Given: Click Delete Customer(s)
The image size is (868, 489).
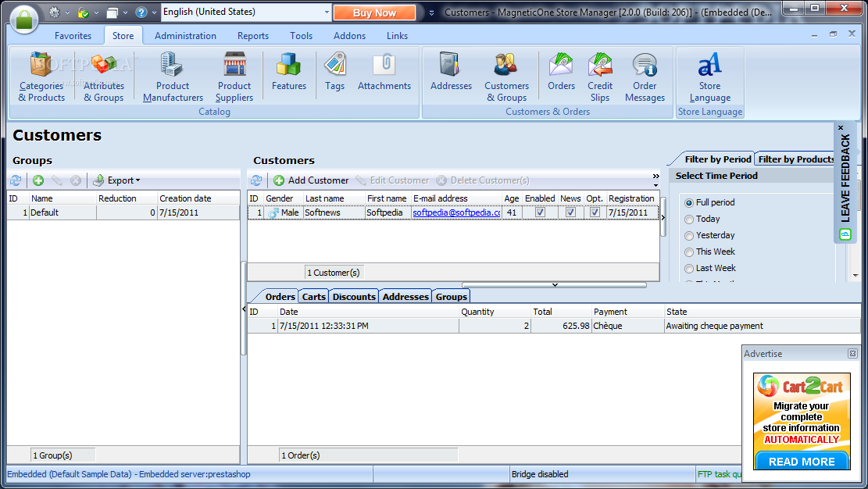Looking at the screenshot, I should click(483, 180).
